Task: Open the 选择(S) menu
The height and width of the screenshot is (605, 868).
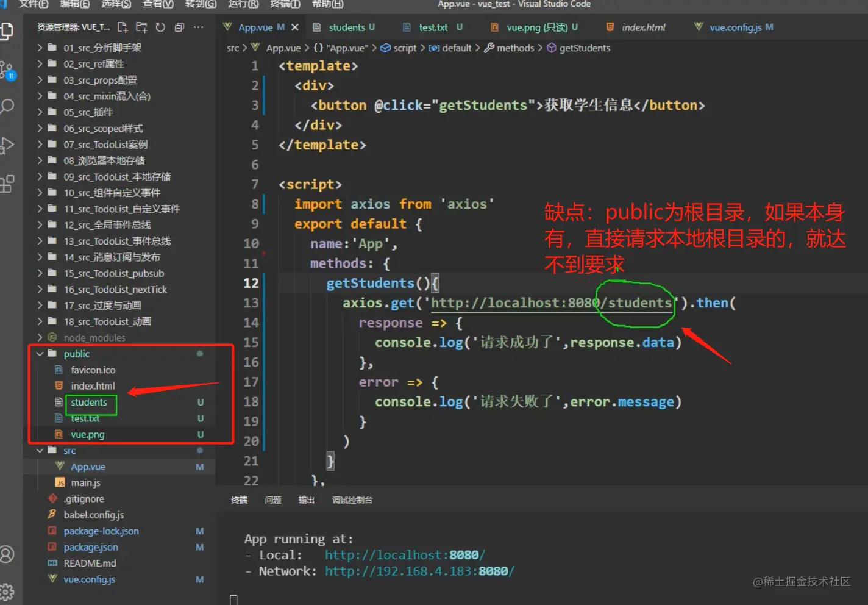Action: 116,4
